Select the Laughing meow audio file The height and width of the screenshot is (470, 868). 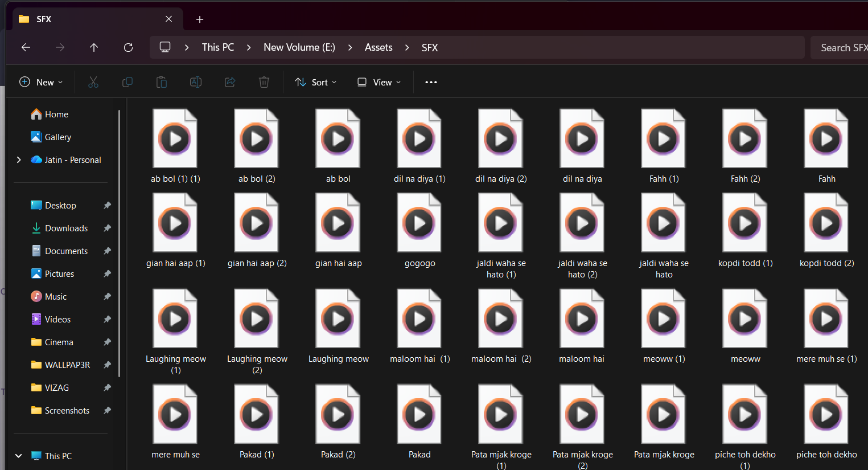338,326
